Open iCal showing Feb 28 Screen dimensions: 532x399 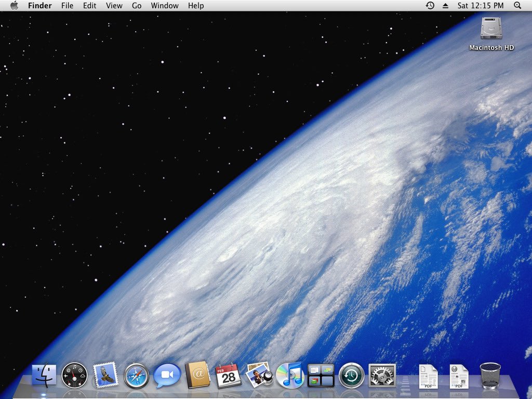228,376
